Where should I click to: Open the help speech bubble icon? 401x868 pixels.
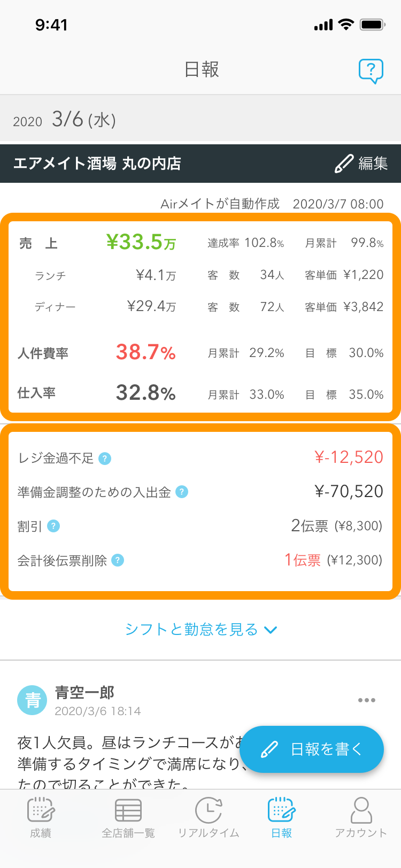[x=371, y=71]
